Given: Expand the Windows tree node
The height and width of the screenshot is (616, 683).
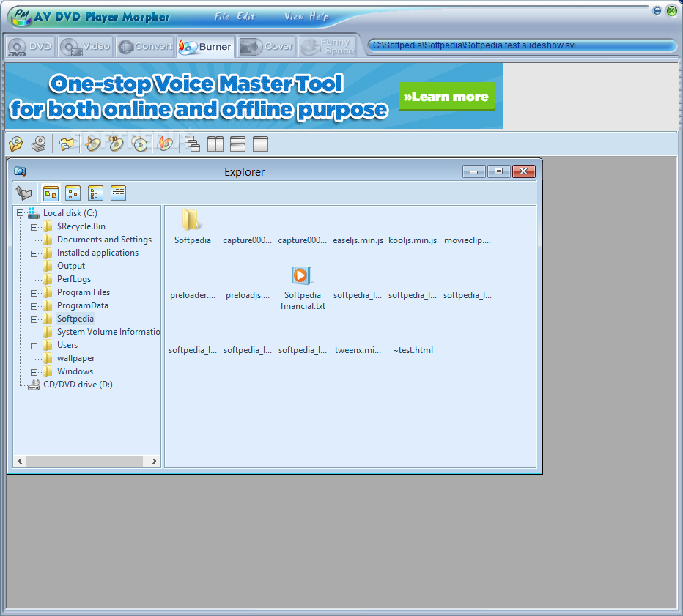Looking at the screenshot, I should pyautogui.click(x=34, y=372).
